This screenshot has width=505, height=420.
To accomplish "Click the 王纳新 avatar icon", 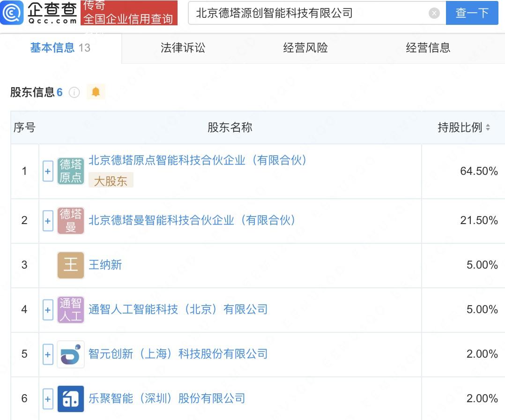I will (x=71, y=265).
